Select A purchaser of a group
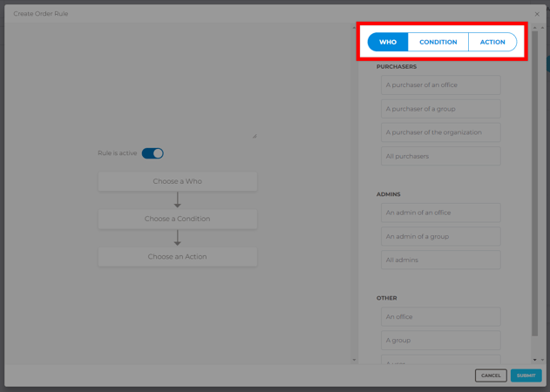The height and width of the screenshot is (392, 550). 440,109
